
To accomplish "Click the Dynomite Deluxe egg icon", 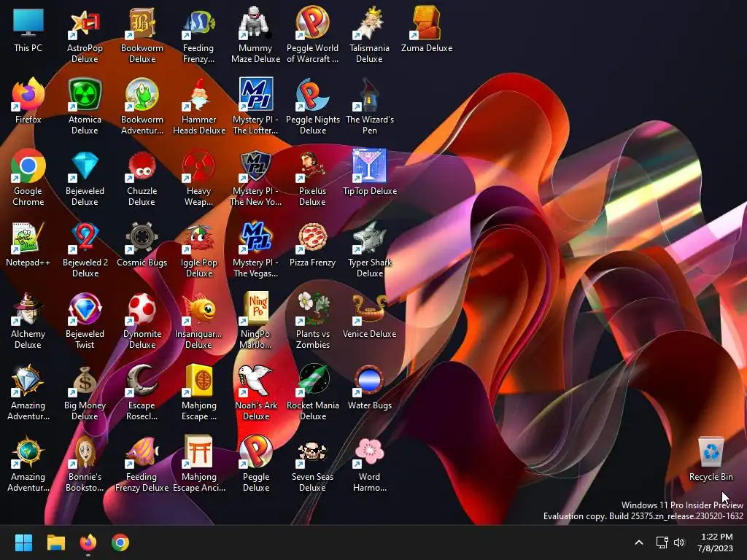I will pos(142,308).
